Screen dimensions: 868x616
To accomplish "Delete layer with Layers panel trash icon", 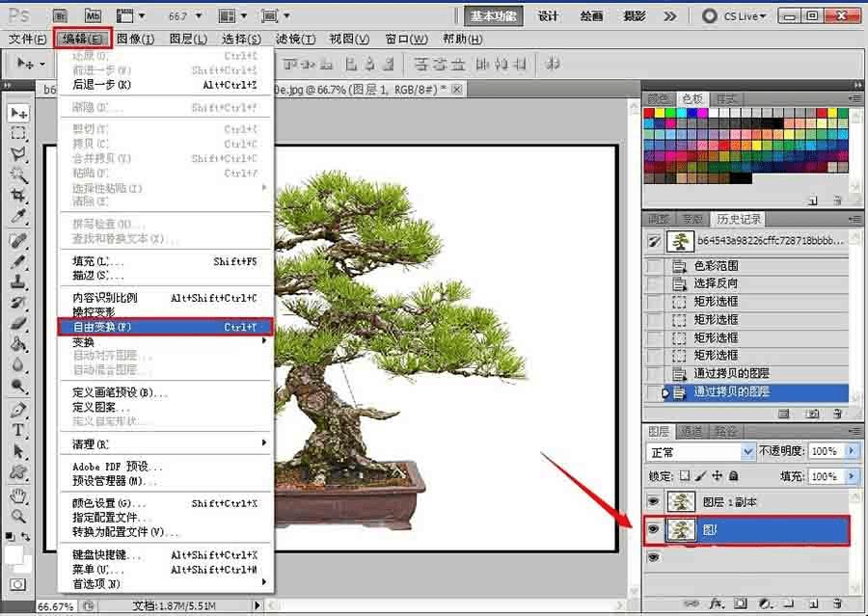I will pos(837,603).
